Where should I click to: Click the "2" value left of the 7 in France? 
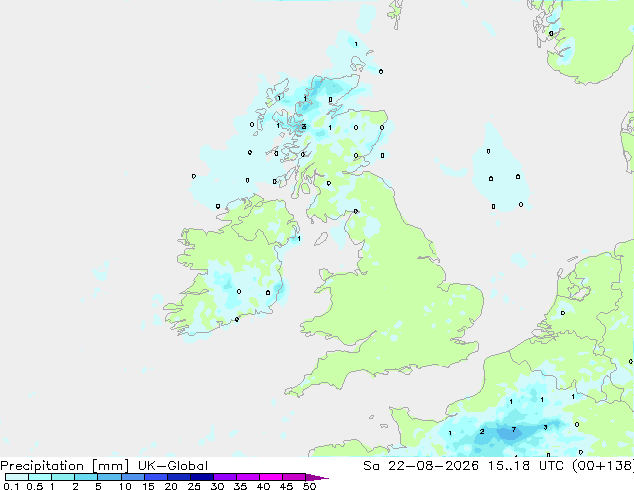click(x=482, y=431)
